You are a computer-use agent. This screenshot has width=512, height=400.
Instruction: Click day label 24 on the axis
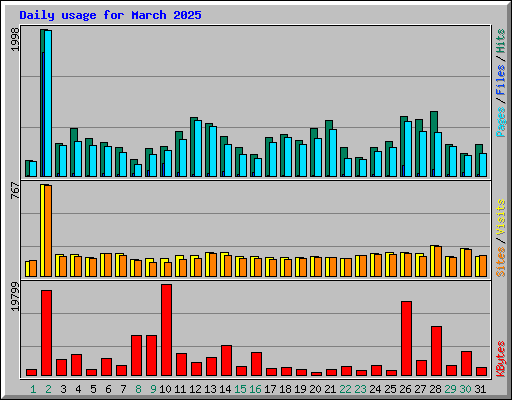point(375,389)
